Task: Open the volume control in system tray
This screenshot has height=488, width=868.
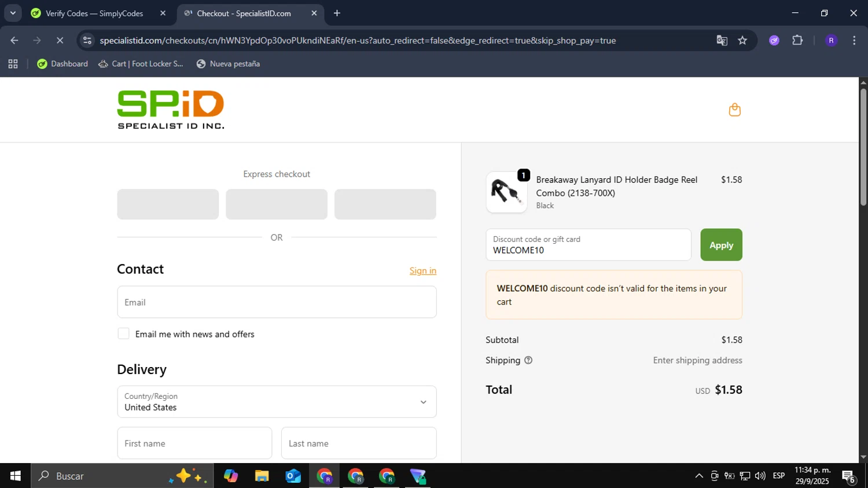Action: tap(760, 476)
